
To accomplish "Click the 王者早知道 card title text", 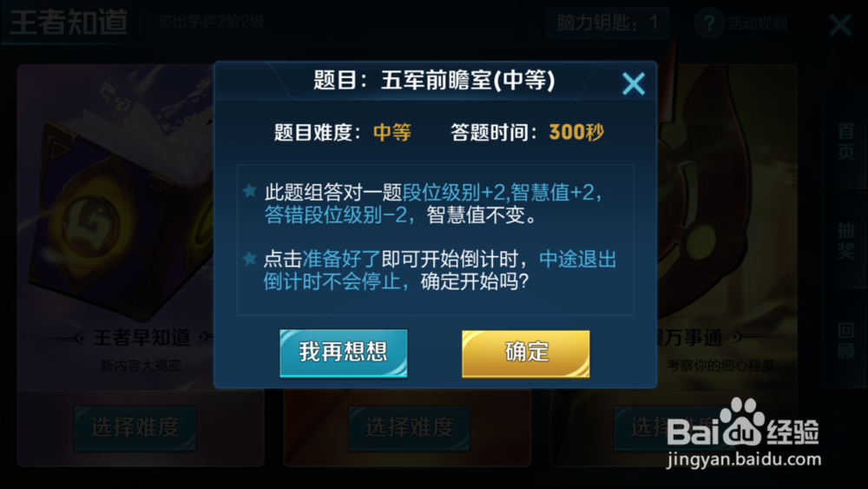I will coord(141,337).
